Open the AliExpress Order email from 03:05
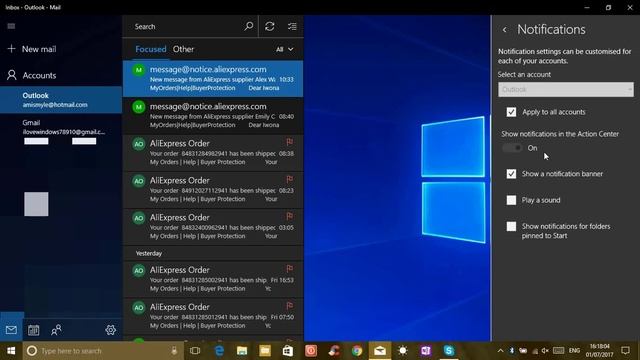Screen dimensions: 640x360 (213, 227)
